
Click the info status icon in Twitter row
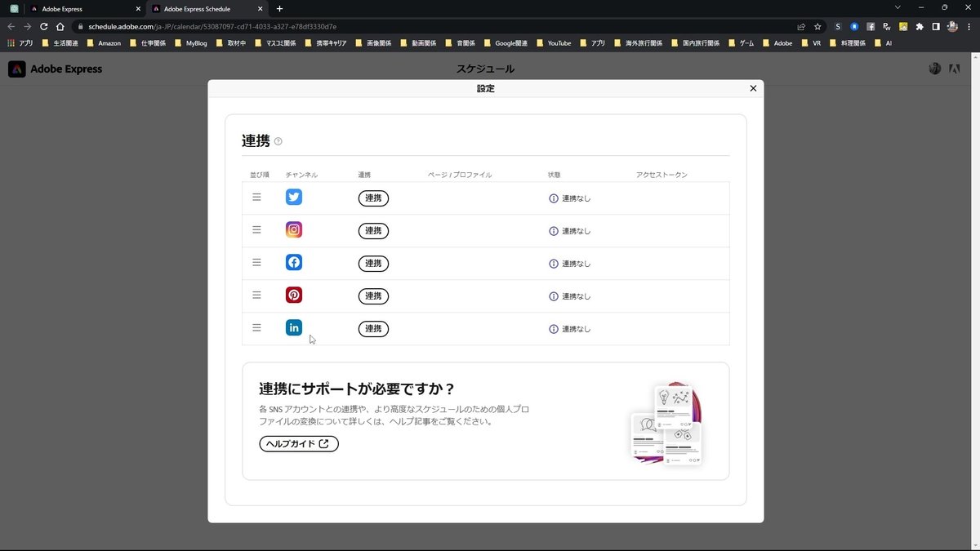554,198
